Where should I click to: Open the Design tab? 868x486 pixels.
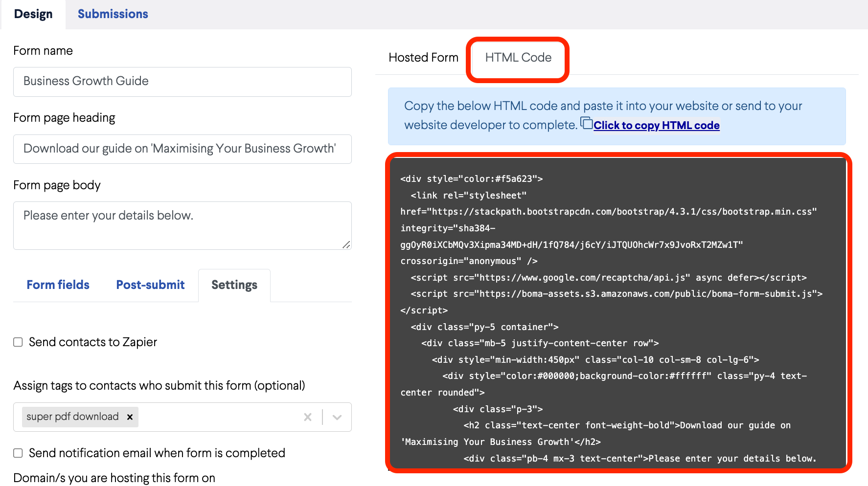coord(33,14)
